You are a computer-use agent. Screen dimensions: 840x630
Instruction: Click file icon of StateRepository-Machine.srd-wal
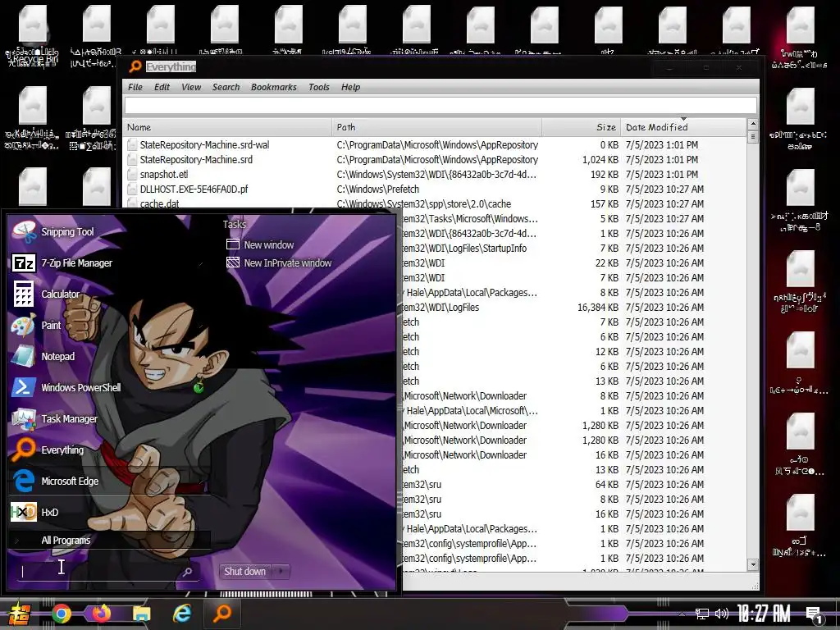pyautogui.click(x=132, y=144)
